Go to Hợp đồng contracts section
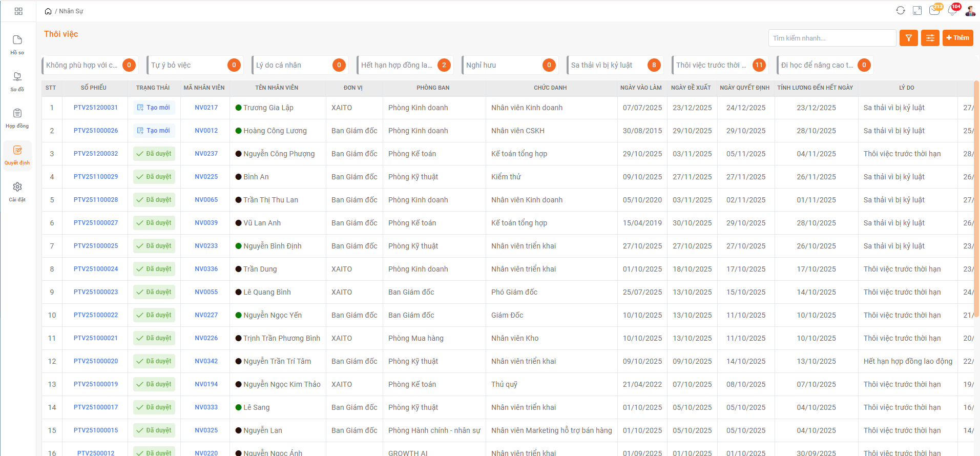Image resolution: width=980 pixels, height=456 pixels. point(17,118)
